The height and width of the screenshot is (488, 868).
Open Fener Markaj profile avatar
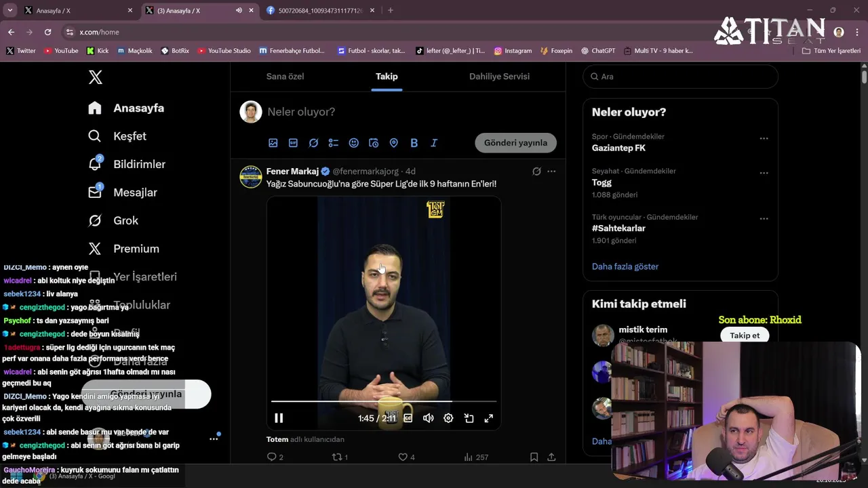pos(251,177)
